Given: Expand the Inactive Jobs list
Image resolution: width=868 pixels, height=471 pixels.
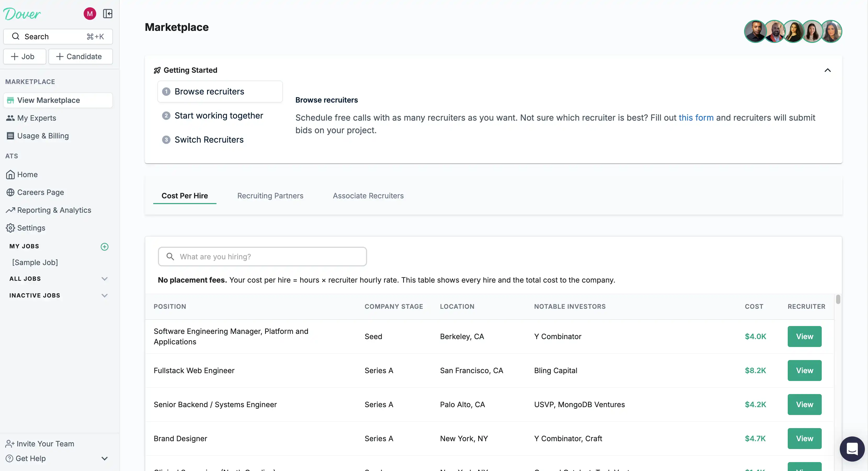Looking at the screenshot, I should click(x=105, y=295).
